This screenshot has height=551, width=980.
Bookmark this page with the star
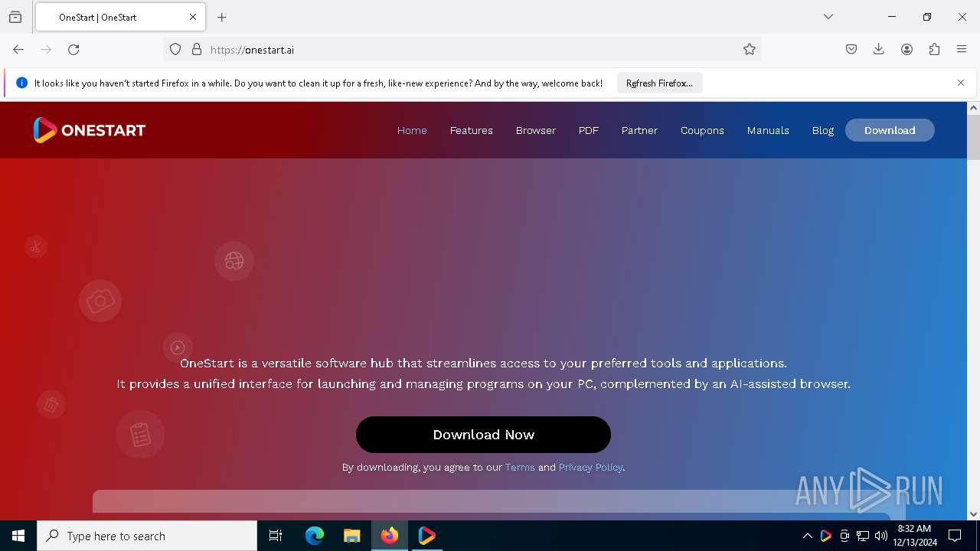pos(750,49)
